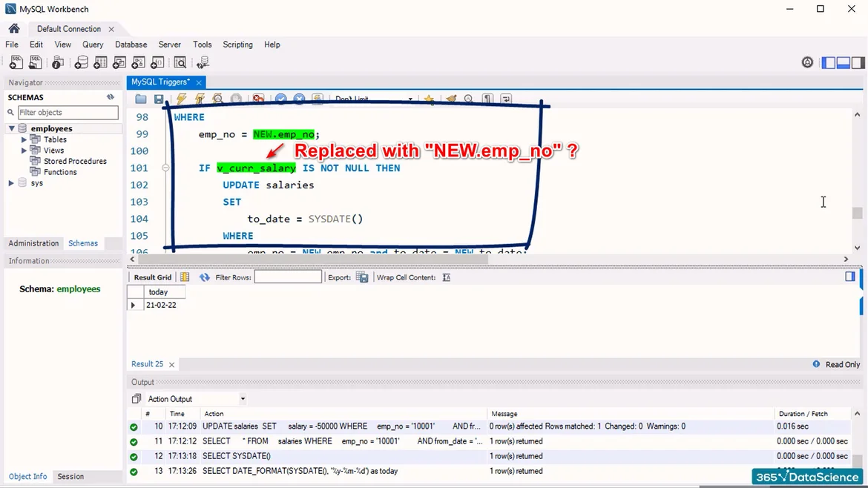Viewport: 868px width, 488px height.
Task: Click the beautify query broom icon
Action: (x=450, y=99)
